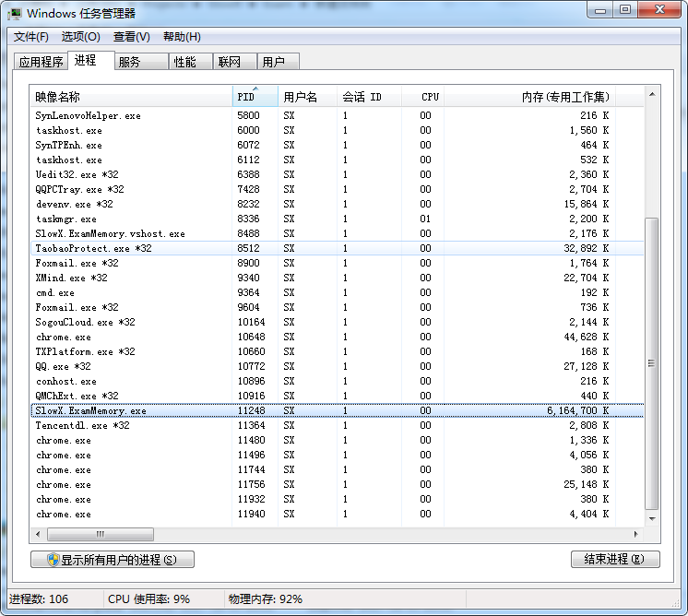Select SlowX.ExamMemory.exe with PID 11248
This screenshot has height=616, width=688.
[337, 410]
